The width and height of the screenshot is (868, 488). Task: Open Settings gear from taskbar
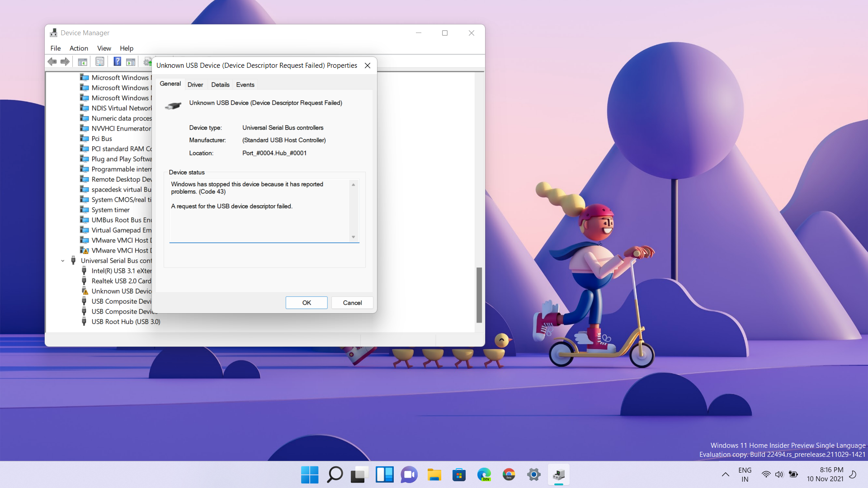point(533,474)
